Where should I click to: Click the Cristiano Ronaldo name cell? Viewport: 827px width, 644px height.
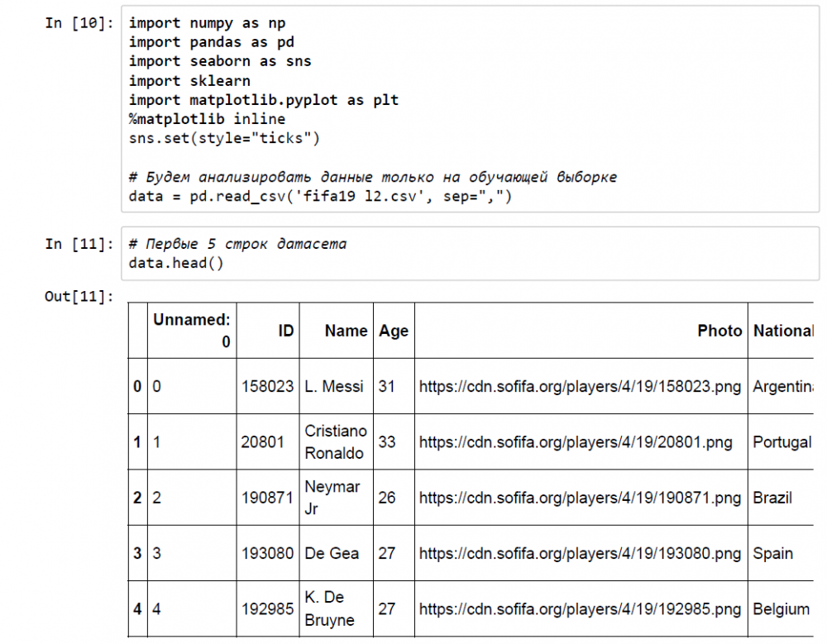coord(335,442)
